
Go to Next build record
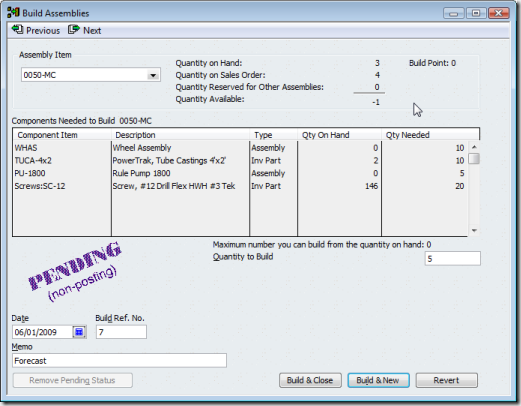(85, 30)
